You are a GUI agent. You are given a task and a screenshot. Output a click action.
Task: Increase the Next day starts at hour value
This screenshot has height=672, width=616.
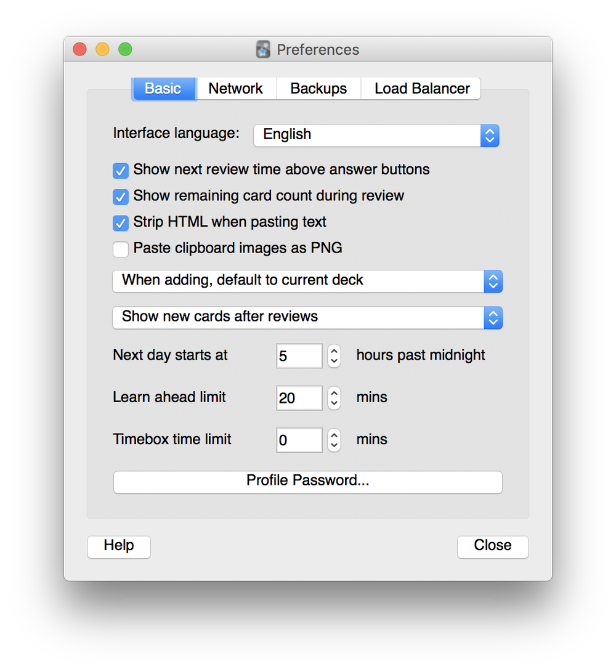pyautogui.click(x=334, y=350)
